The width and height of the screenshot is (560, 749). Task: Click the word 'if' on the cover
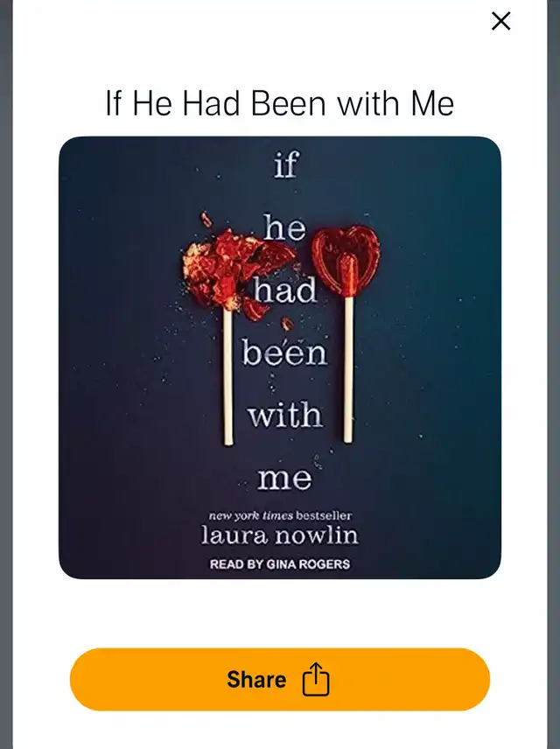click(x=286, y=164)
